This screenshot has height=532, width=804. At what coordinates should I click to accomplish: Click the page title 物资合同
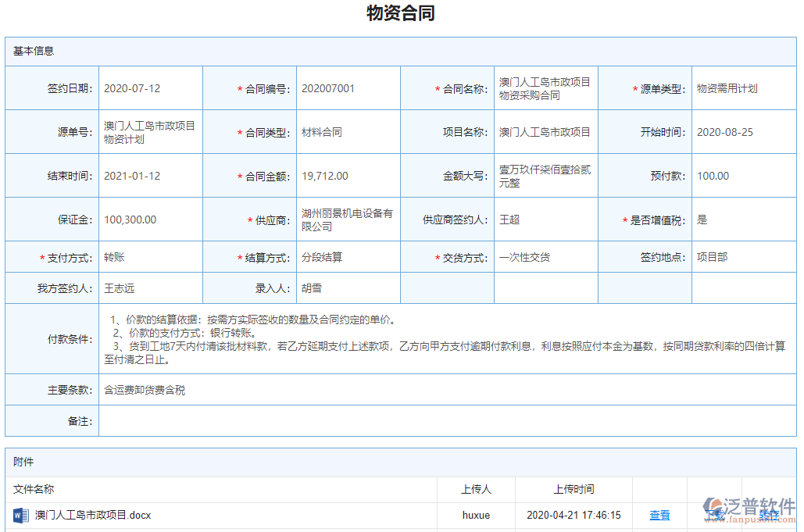[402, 13]
